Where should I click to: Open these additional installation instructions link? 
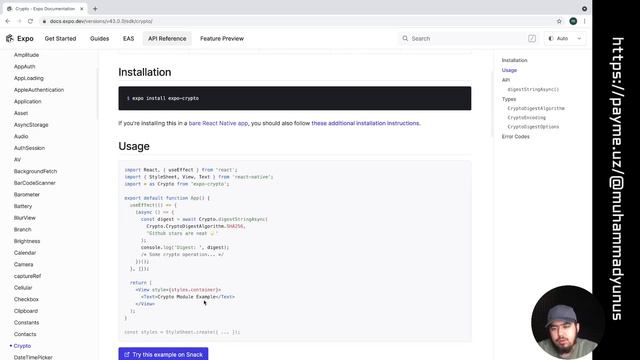pos(365,123)
